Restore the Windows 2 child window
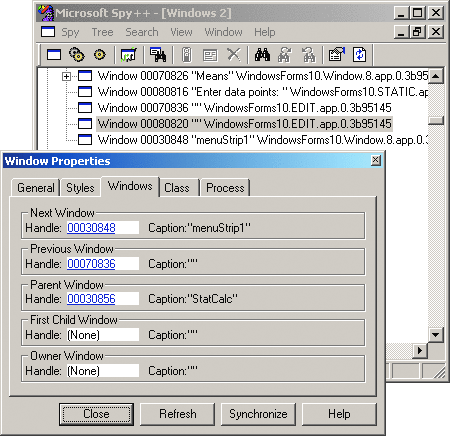The width and height of the screenshot is (450, 436). click(x=417, y=32)
